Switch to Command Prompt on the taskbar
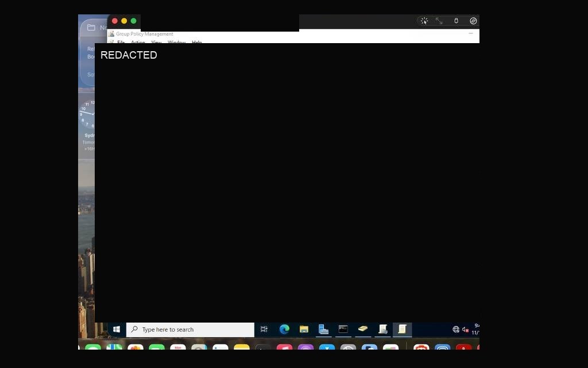Screen dimensions: 588x368 click(x=343, y=329)
